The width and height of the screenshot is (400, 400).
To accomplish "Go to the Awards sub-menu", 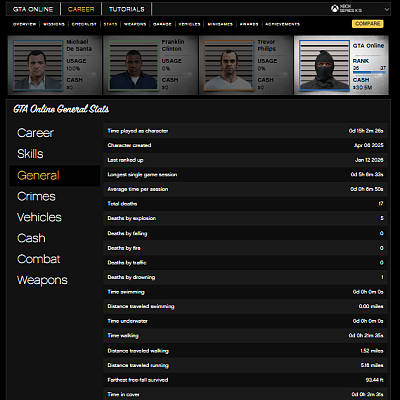I will pos(249,24).
